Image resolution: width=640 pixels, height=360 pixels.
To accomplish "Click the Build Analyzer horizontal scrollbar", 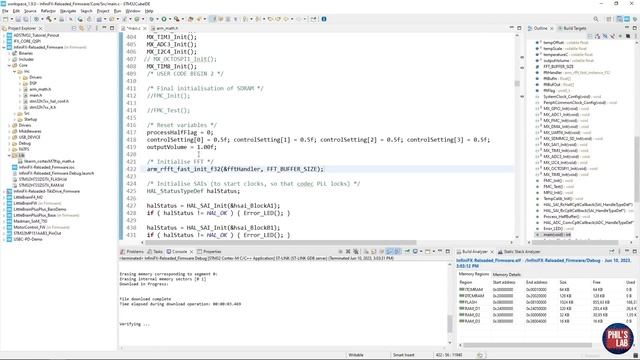I will click(527, 345).
